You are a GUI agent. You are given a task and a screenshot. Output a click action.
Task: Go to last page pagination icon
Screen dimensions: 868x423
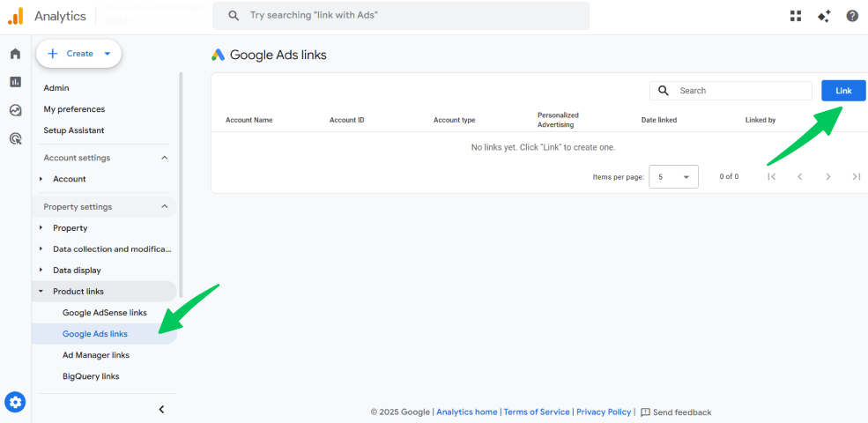coord(857,176)
